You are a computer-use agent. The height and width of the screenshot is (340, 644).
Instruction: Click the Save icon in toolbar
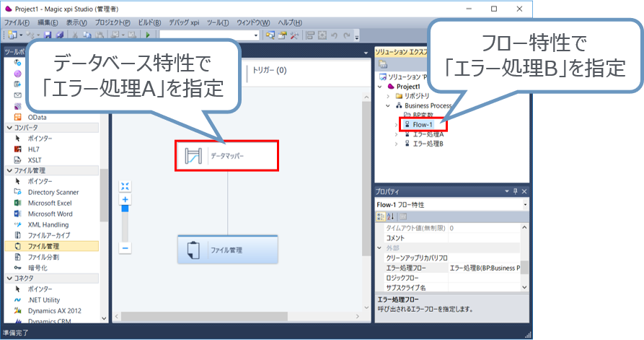click(48, 35)
